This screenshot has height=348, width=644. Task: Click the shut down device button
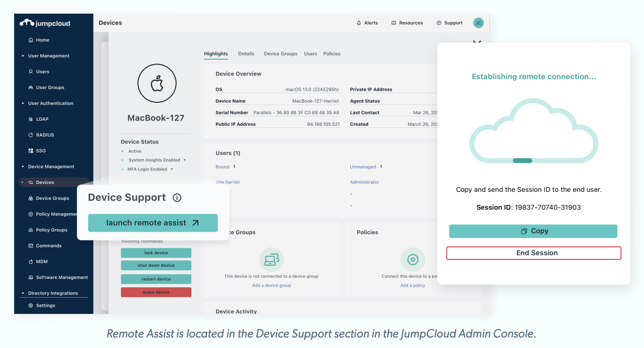point(156,266)
